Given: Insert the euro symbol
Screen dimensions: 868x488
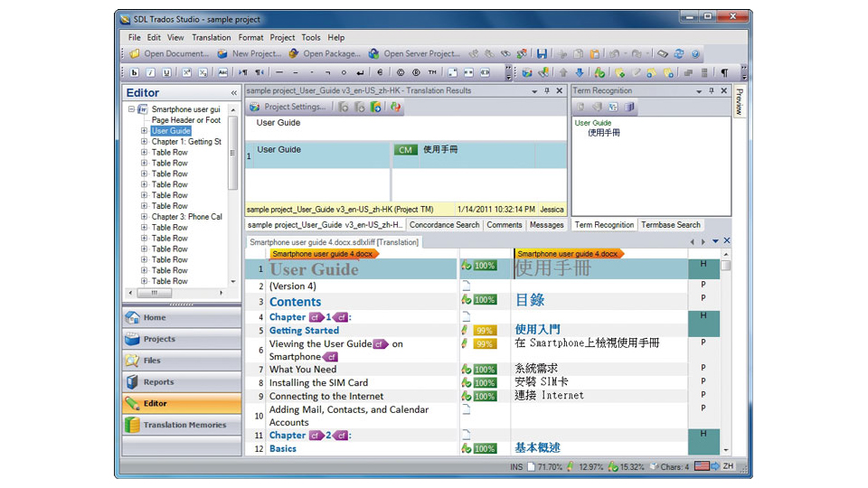Looking at the screenshot, I should coord(380,72).
